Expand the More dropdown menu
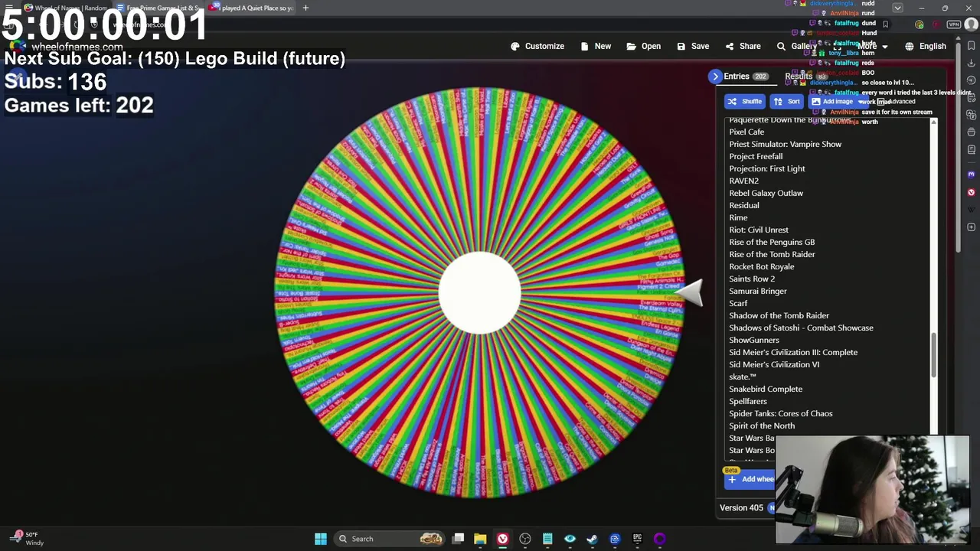The image size is (980, 551). click(x=872, y=46)
